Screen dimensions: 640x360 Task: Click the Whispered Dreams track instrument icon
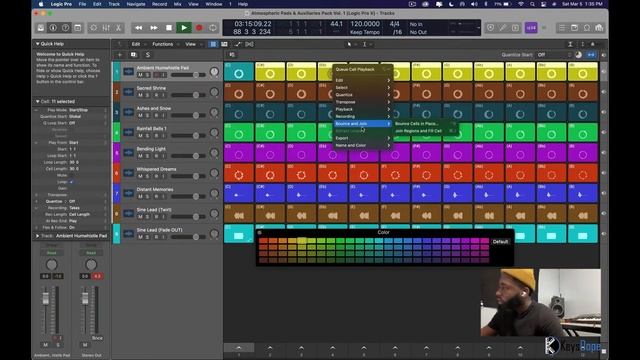129,173
